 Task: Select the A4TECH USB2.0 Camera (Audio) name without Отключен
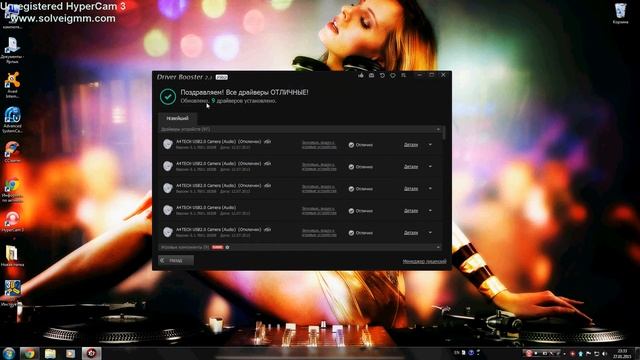coord(206,208)
